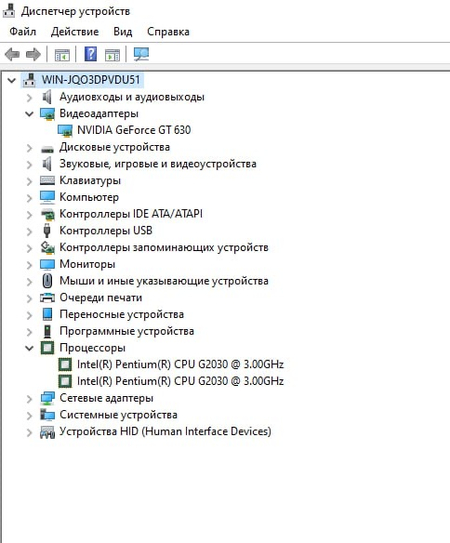
Task: Click the Клавиатуры keyboard icon
Action: 47,180
